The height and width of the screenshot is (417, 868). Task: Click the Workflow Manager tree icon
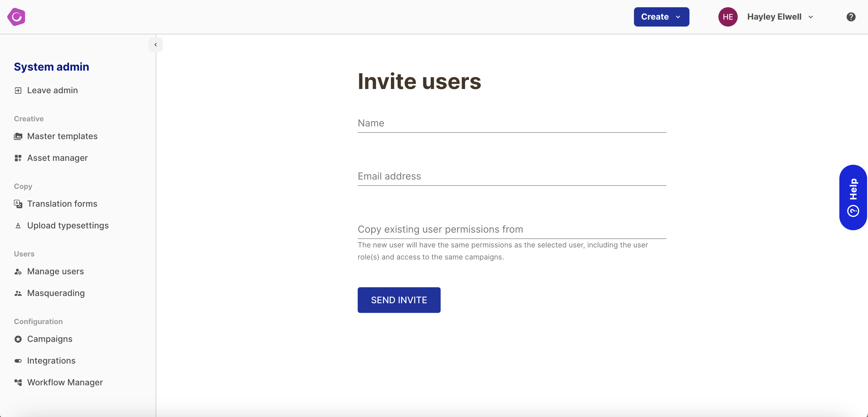(x=18, y=382)
